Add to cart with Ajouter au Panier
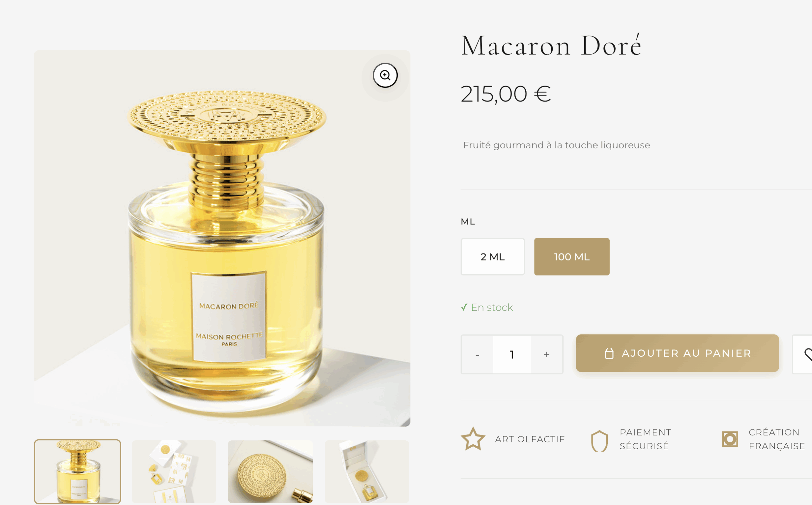This screenshot has width=812, height=505. [x=677, y=353]
